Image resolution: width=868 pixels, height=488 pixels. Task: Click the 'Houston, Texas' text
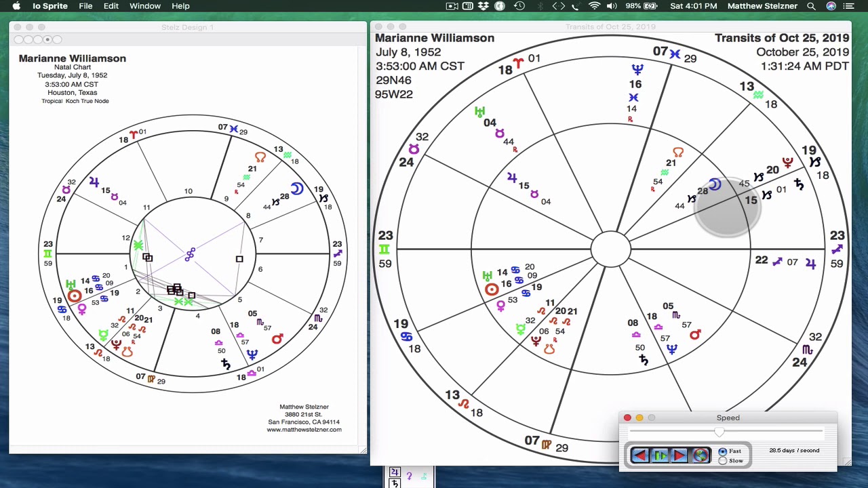[73, 92]
